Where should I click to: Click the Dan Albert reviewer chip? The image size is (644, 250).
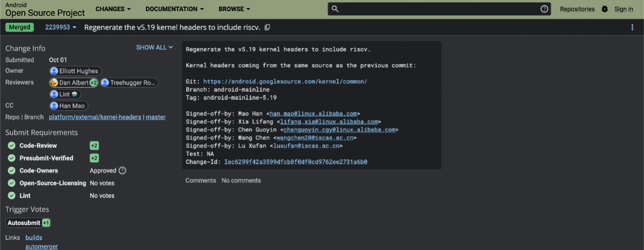(x=74, y=83)
